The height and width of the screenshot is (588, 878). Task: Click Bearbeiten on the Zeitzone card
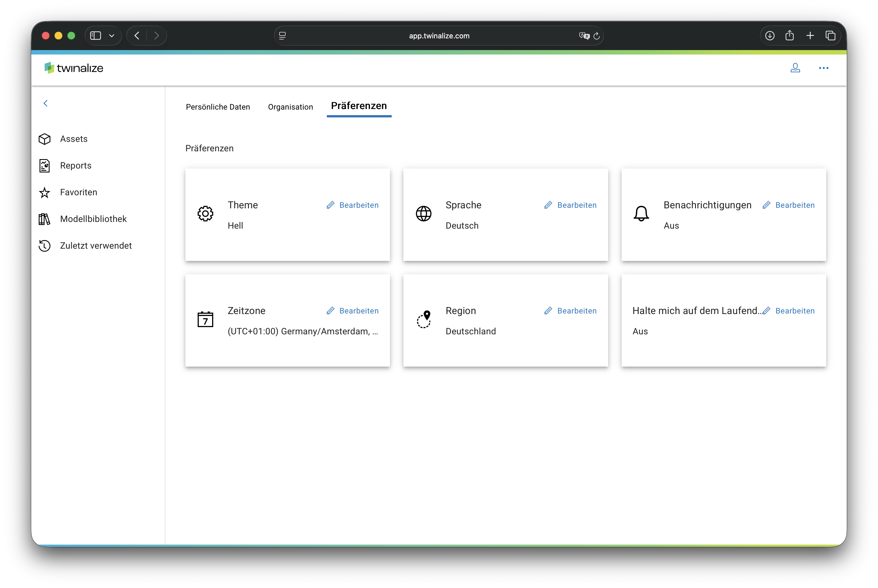coord(353,311)
